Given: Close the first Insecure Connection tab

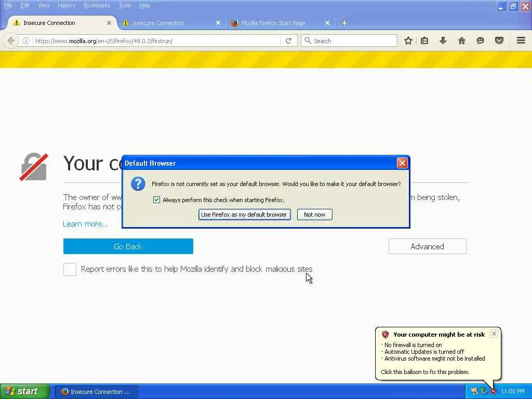Looking at the screenshot, I should click(109, 23).
